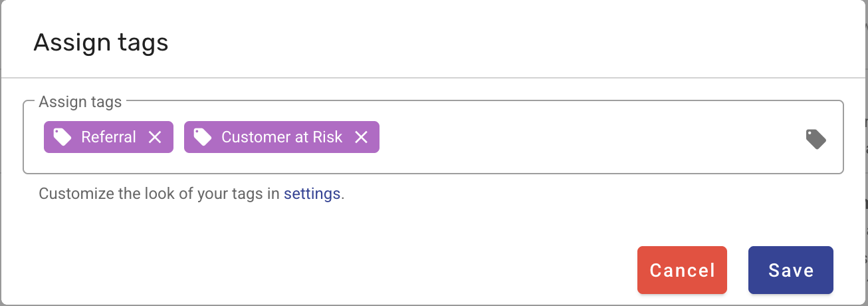
Task: Focus the empty area of Assign tags field
Action: tap(585, 138)
